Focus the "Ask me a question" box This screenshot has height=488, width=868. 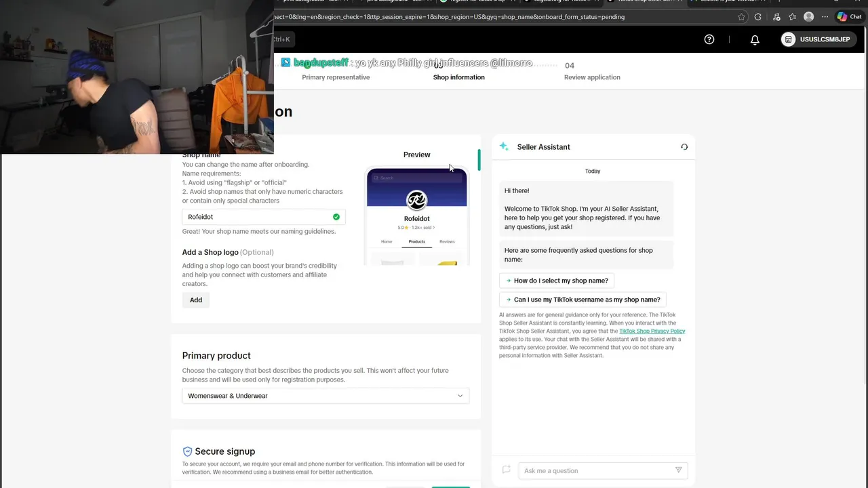pyautogui.click(x=603, y=470)
